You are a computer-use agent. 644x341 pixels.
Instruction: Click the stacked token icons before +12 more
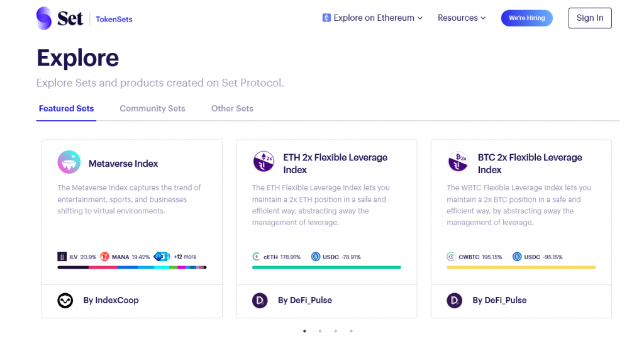(x=162, y=257)
